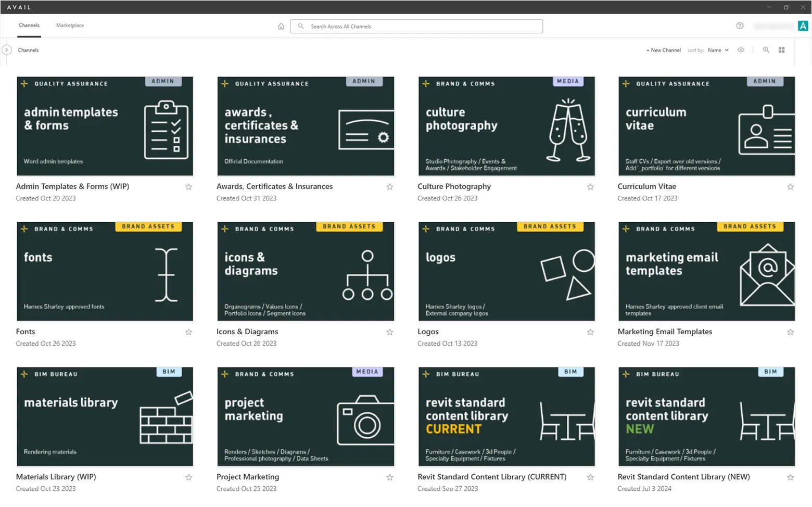Click the "sort by:" label
This screenshot has width=812, height=507.
(x=695, y=50)
